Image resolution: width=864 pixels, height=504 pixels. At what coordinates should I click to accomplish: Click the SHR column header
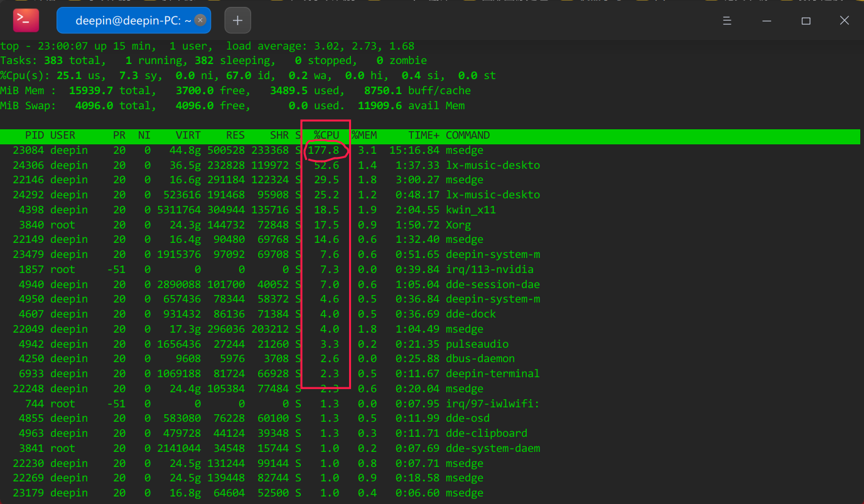click(x=279, y=136)
